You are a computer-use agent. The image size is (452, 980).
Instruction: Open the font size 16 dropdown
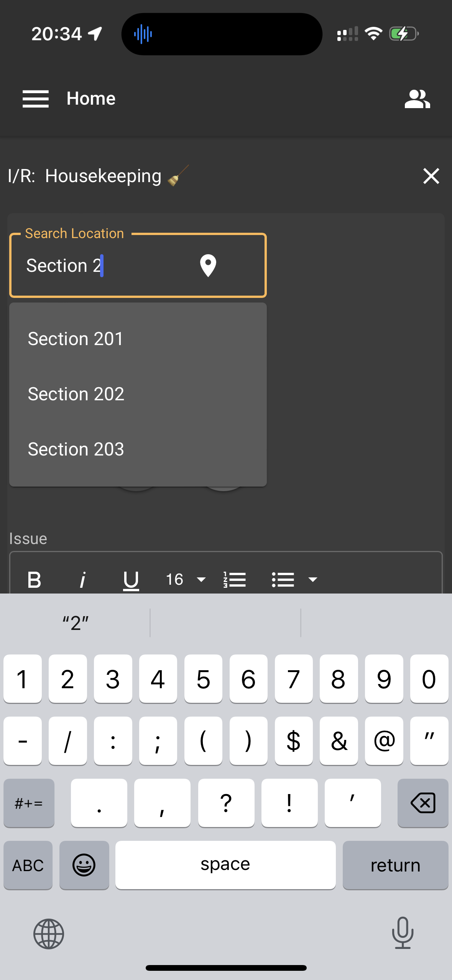coord(186,579)
